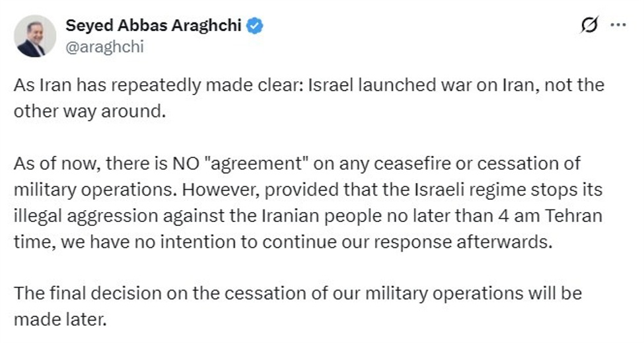Click the last line "made later."

[59, 320]
